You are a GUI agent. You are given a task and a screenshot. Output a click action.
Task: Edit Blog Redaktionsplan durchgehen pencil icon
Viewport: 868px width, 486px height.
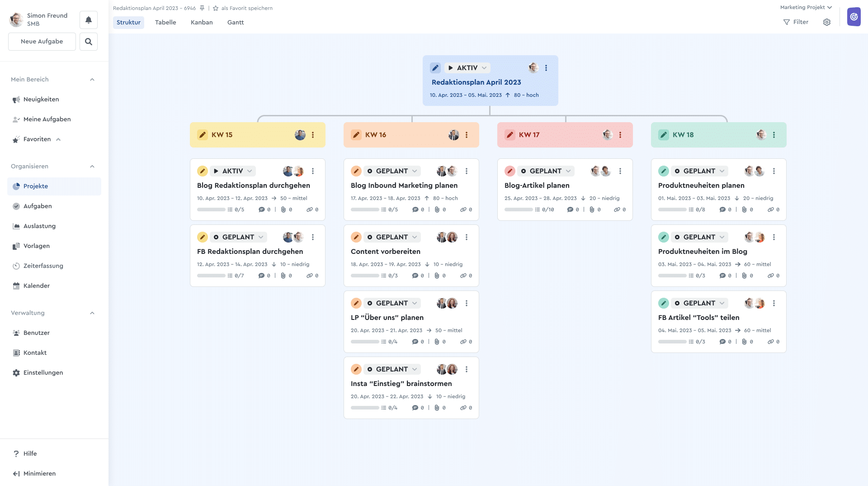click(203, 171)
